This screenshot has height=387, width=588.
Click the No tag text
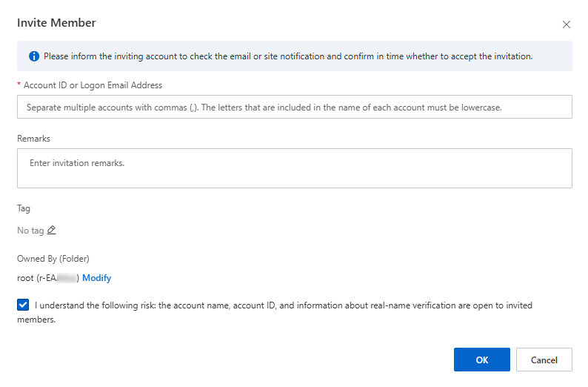[x=30, y=231]
